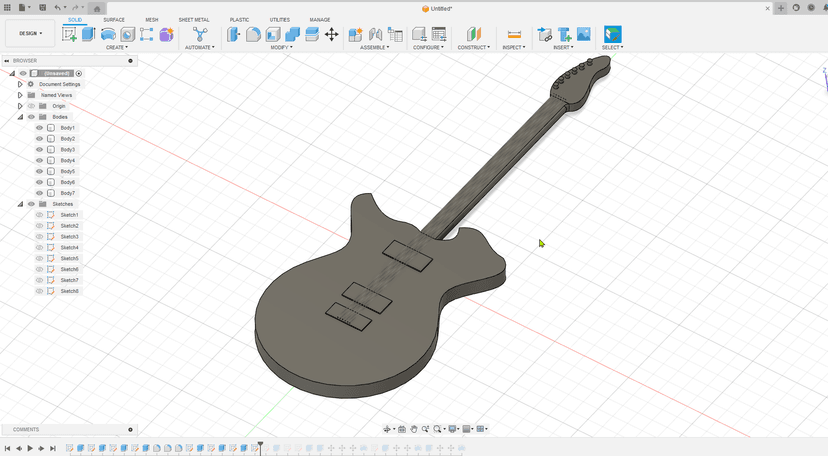The width and height of the screenshot is (828, 456).
Task: Expand the Origin folder in browser
Action: 20,106
